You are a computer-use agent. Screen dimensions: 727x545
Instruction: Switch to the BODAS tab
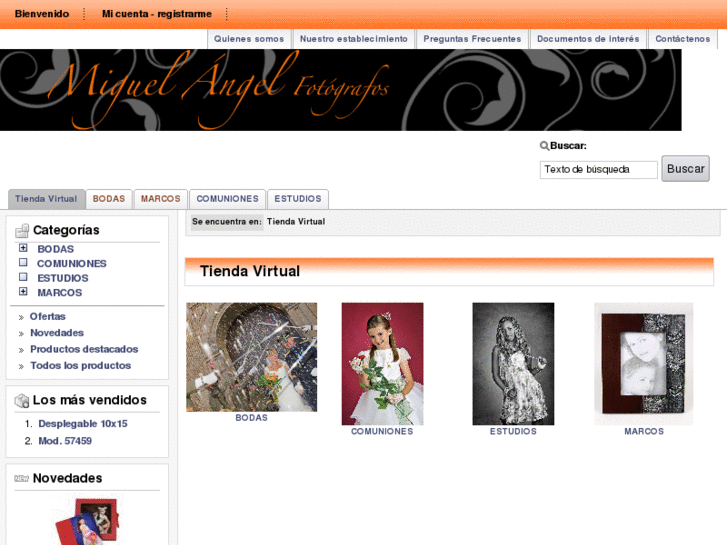tap(109, 199)
